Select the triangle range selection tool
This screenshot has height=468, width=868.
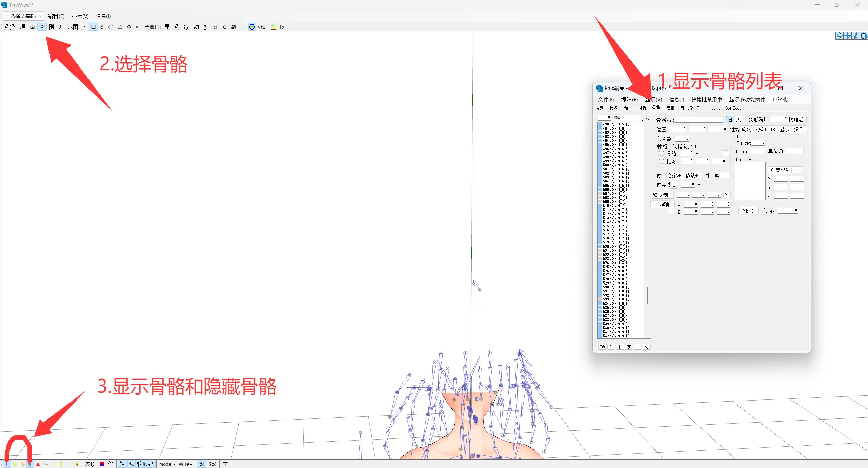click(120, 27)
